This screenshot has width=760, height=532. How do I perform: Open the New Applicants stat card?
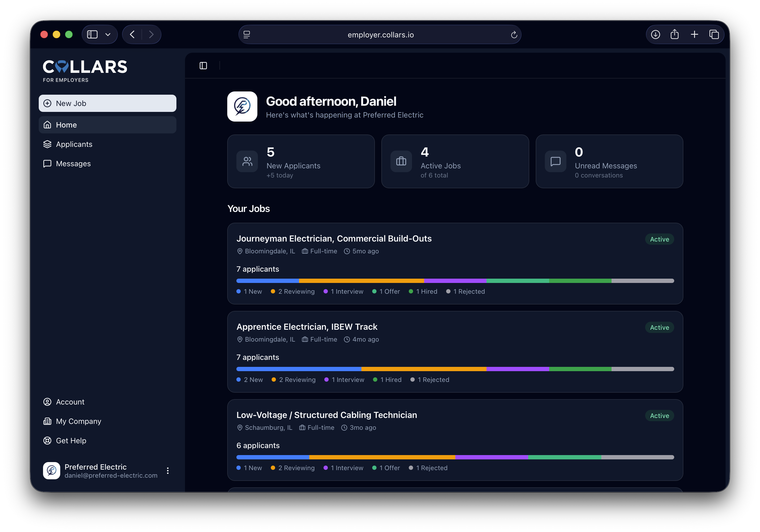[x=301, y=162]
